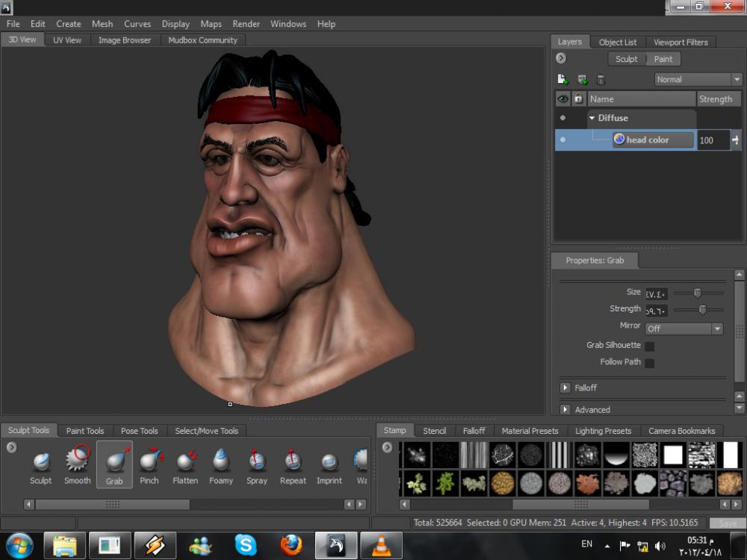Switch to the Paint Tools tab

[x=85, y=431]
